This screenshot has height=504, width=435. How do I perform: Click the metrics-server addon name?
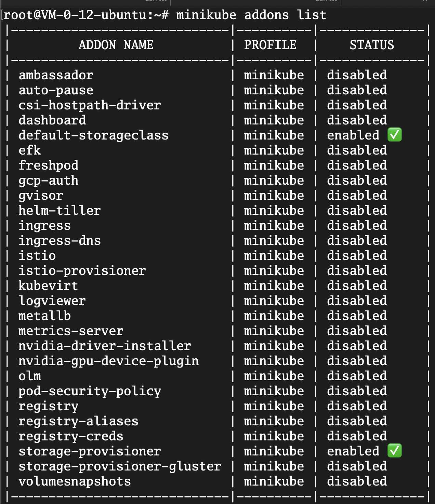[x=71, y=331]
